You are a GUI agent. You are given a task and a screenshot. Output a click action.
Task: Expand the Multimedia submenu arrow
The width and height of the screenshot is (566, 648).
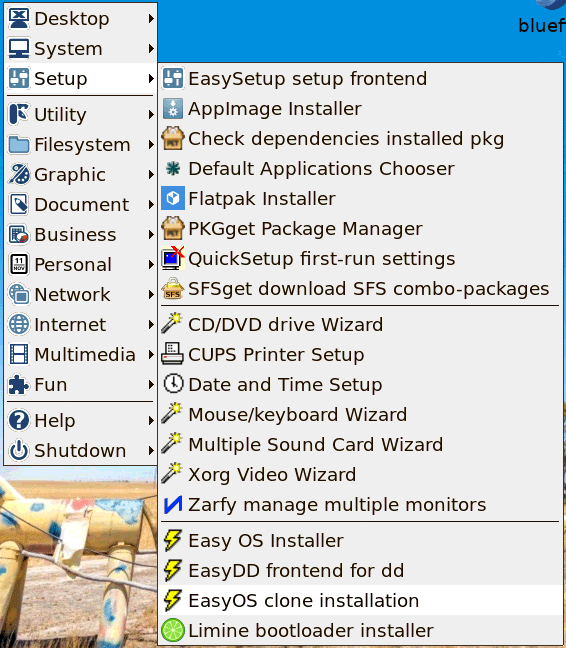(x=151, y=355)
